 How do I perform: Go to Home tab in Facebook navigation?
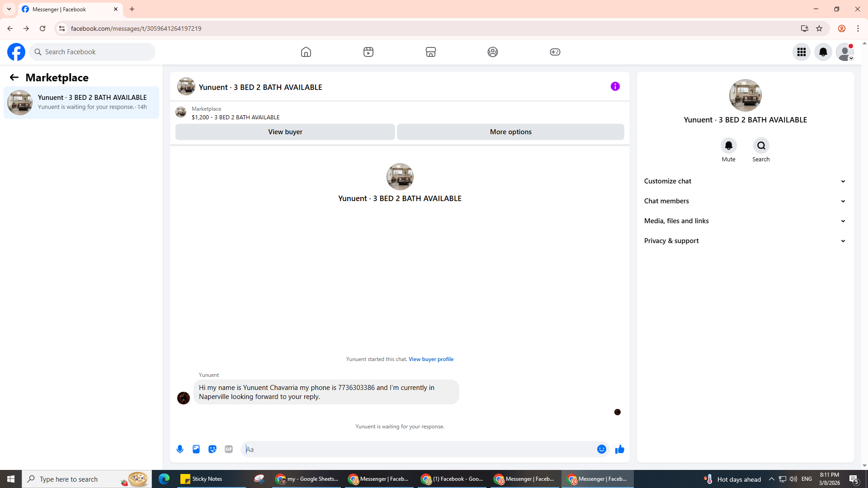pyautogui.click(x=306, y=52)
